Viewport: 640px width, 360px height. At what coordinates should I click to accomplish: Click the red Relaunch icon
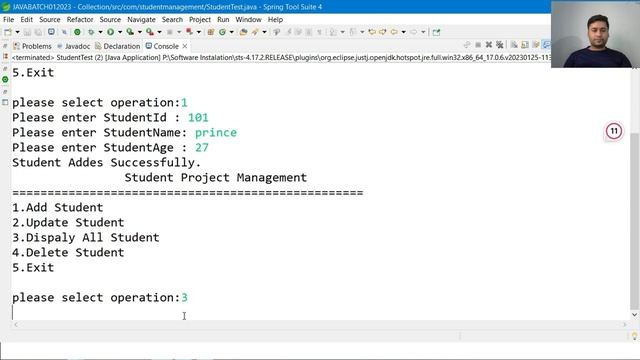(x=189, y=32)
